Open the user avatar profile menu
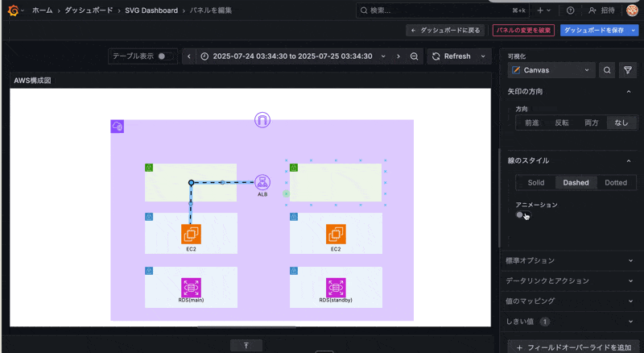 point(632,10)
